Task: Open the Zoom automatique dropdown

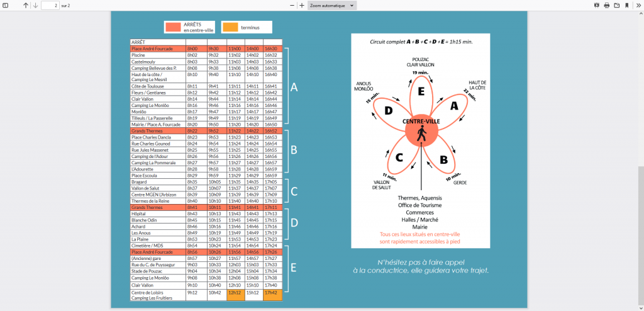Action: tap(332, 5)
